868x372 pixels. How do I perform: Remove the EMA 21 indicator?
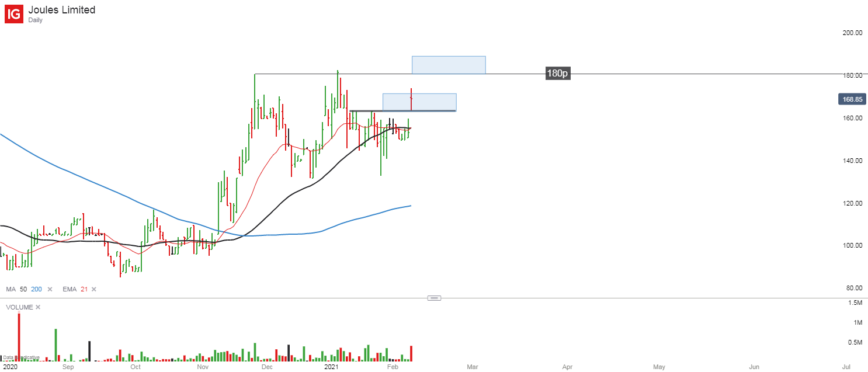93,290
